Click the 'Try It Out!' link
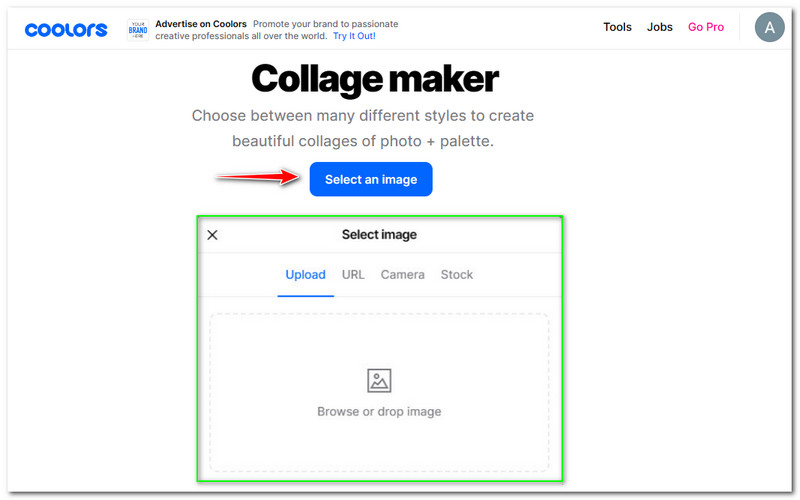This screenshot has height=500, width=800. [354, 36]
